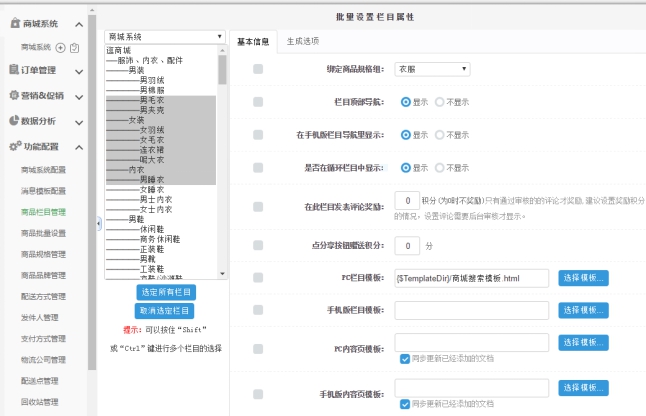Click the 订单管理 order list icon
This screenshot has height=416, width=646.
[14, 69]
